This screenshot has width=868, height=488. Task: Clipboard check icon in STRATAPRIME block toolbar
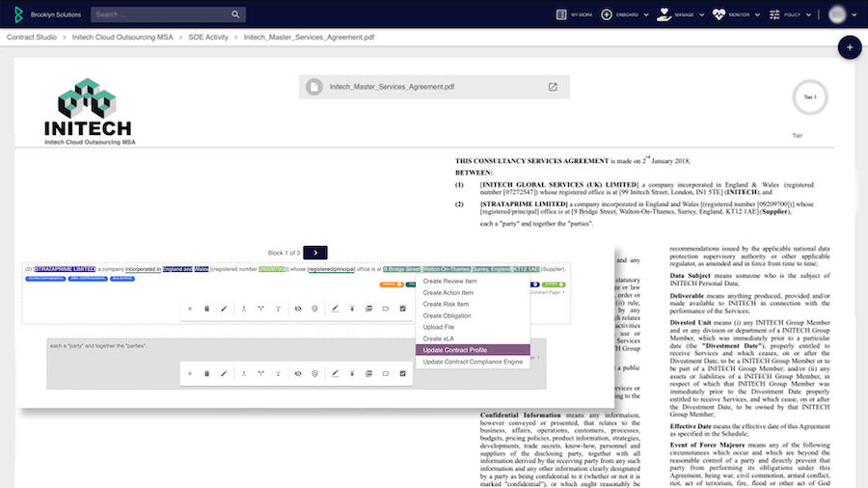click(402, 309)
